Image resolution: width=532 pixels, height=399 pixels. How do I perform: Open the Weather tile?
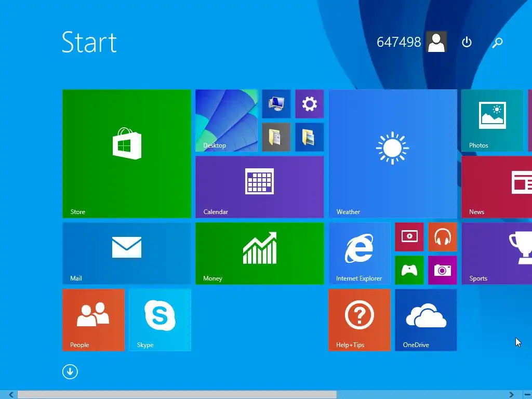click(x=393, y=154)
